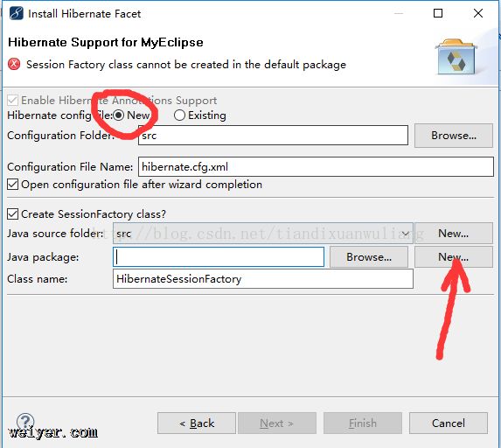Select the Existing config file radio button
501x448 pixels.
[179, 115]
